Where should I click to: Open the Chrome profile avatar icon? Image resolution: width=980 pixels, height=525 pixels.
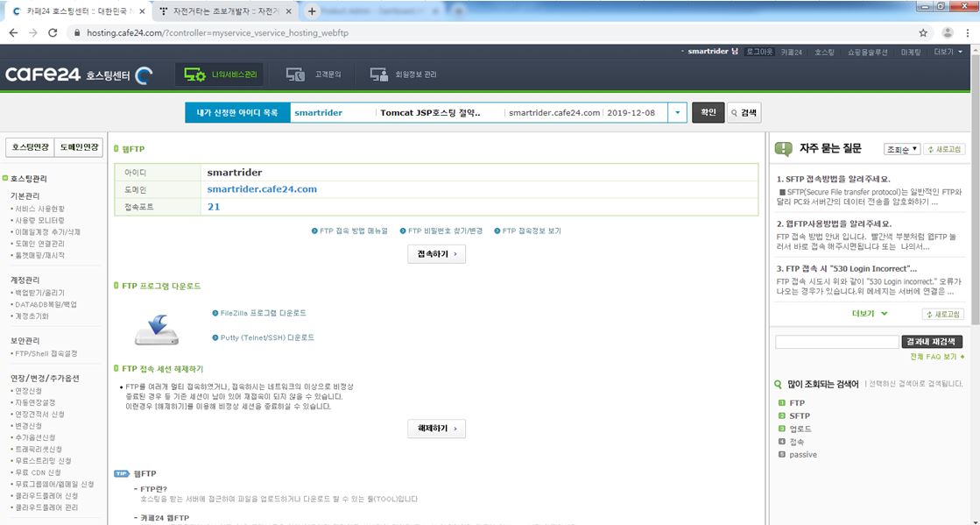click(948, 32)
